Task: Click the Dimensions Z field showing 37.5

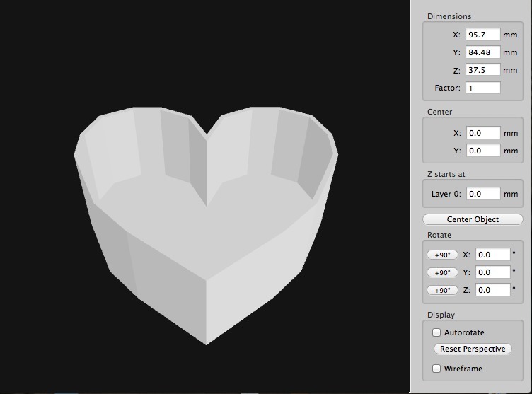Action: tap(482, 70)
